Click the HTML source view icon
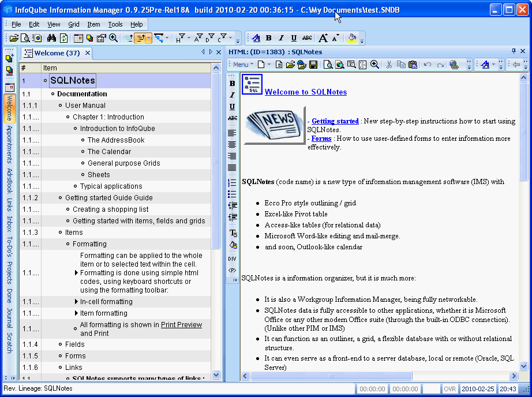Screen dimensions: 532x397 (x=362, y=65)
